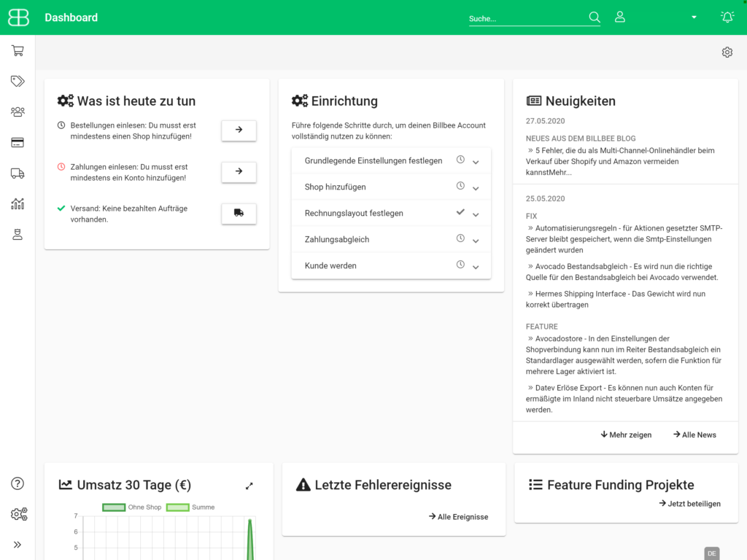Viewport: 747px width, 560px height.
Task: Select Grundlegende Einstellungen festlegen step
Action: pyautogui.click(x=391, y=161)
